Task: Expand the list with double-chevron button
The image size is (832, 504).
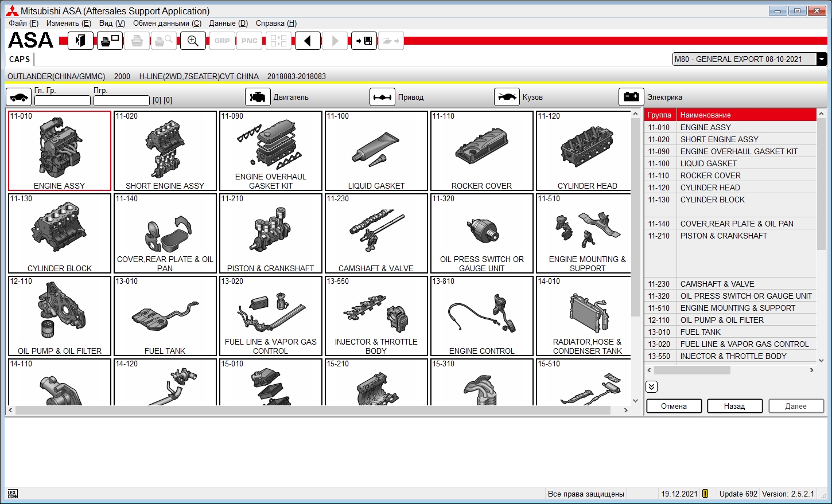Action: pyautogui.click(x=651, y=386)
